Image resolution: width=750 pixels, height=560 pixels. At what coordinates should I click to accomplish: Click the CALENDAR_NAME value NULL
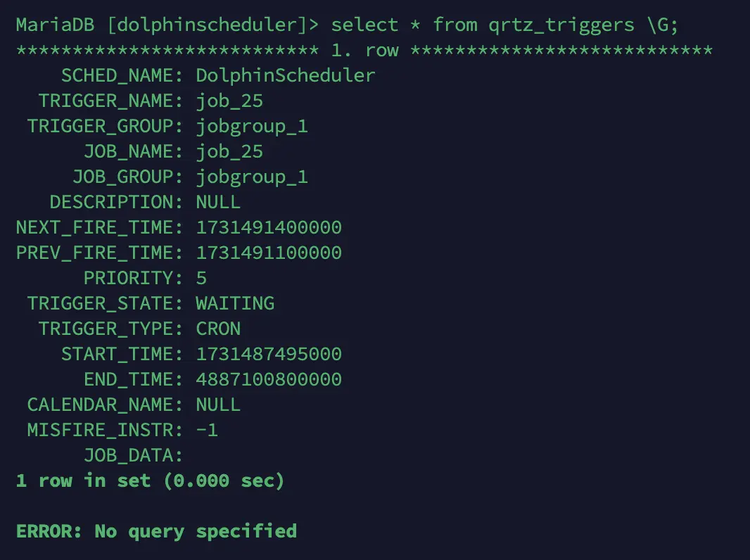pyautogui.click(x=218, y=405)
